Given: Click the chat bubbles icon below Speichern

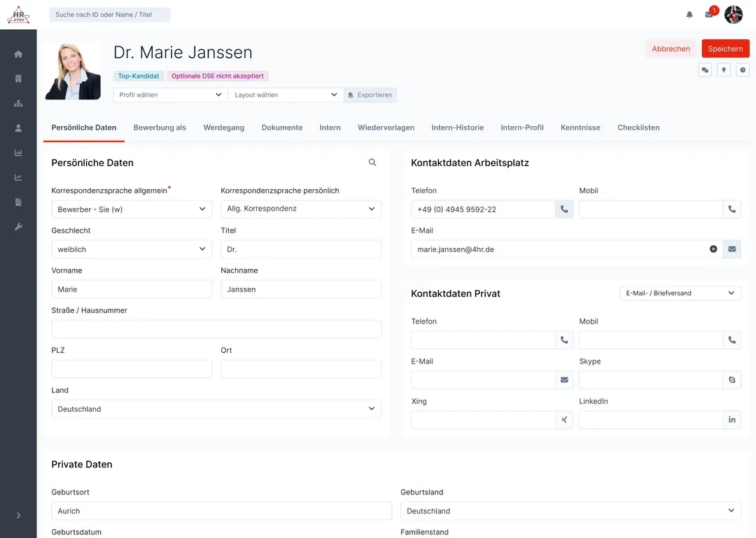Looking at the screenshot, I should pos(705,70).
